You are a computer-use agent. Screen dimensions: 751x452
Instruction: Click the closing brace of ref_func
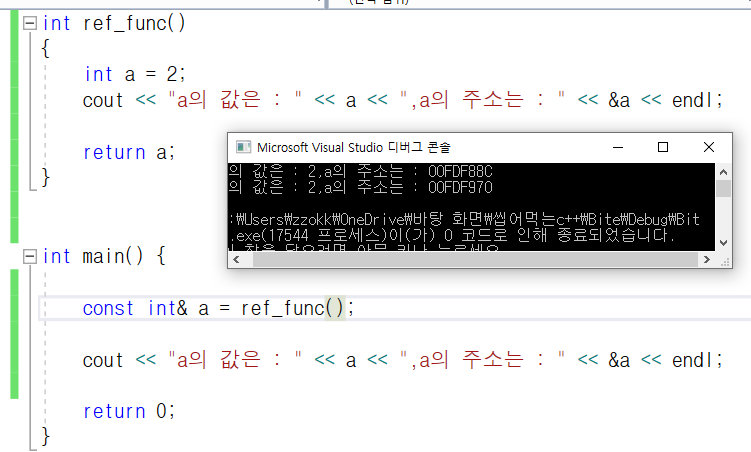coord(46,178)
